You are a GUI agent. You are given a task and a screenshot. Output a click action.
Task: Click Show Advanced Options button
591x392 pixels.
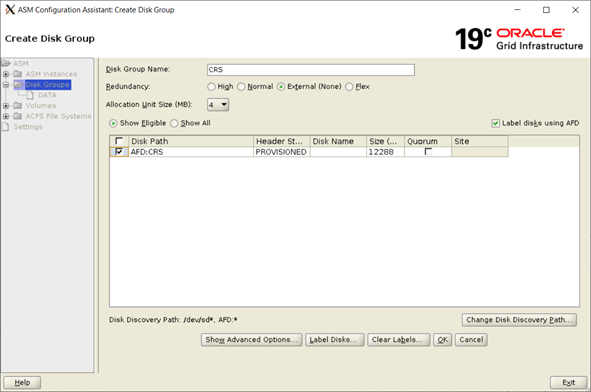pyautogui.click(x=251, y=340)
